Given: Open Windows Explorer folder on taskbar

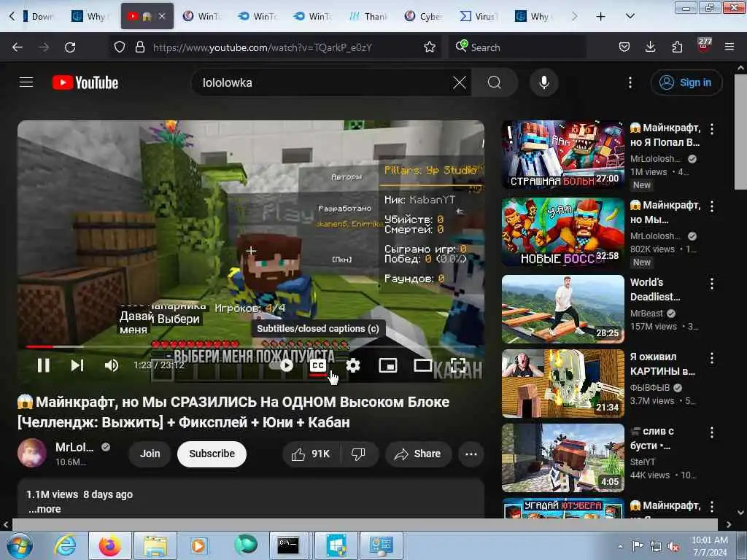Looking at the screenshot, I should point(155,545).
